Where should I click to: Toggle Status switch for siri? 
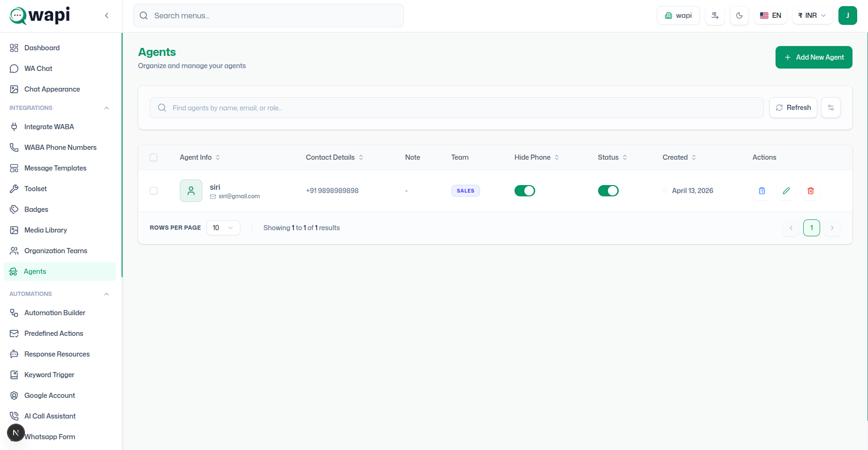(x=608, y=191)
